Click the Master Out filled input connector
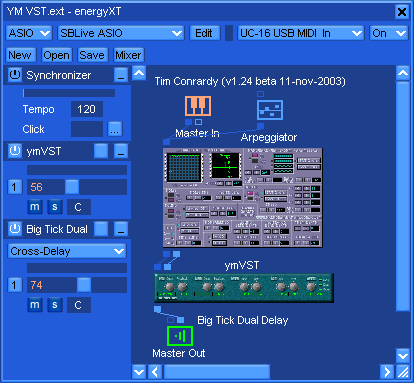 pyautogui.click(x=180, y=320)
